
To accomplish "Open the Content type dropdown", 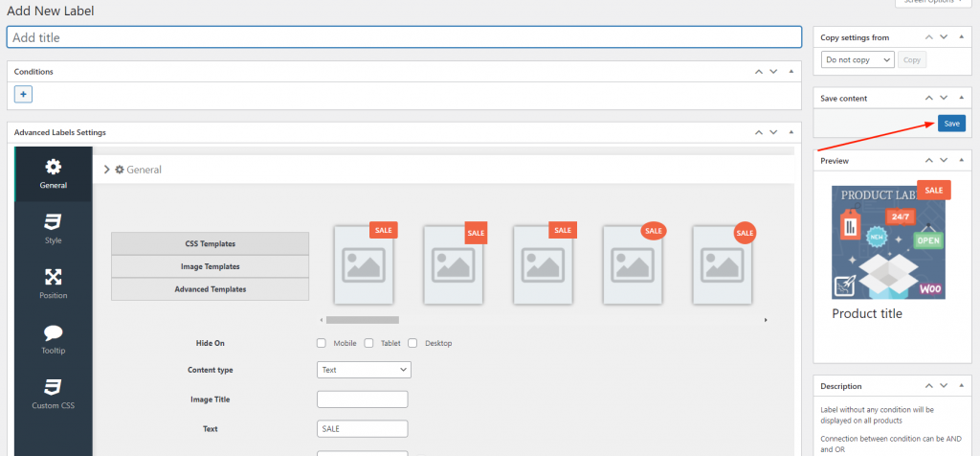I will click(364, 370).
